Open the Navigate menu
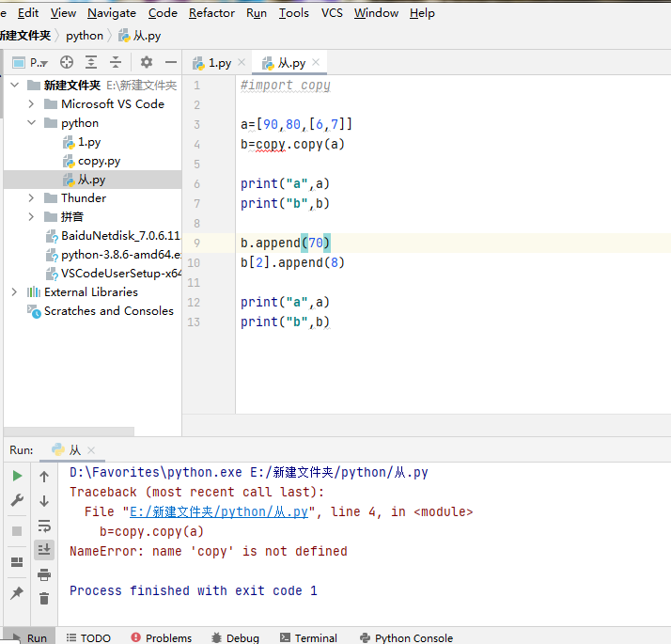This screenshot has height=644, width=671. click(112, 13)
